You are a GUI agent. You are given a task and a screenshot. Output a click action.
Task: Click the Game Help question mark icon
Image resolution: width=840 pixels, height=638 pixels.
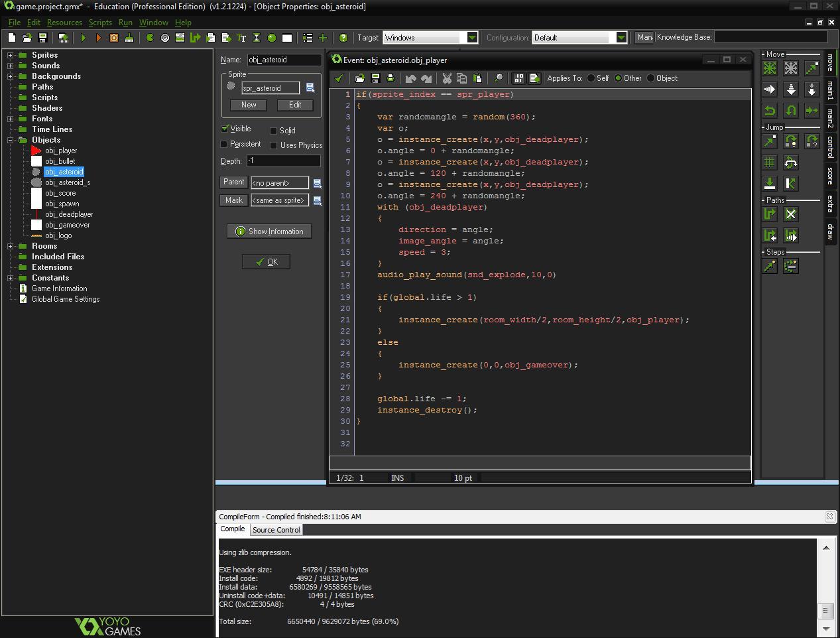coord(343,38)
